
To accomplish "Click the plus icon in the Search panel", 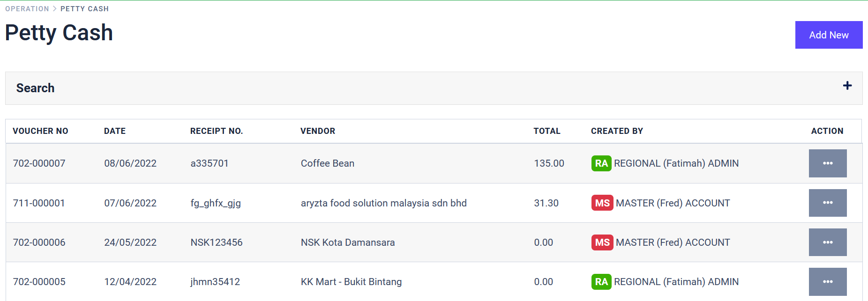I will (848, 86).
